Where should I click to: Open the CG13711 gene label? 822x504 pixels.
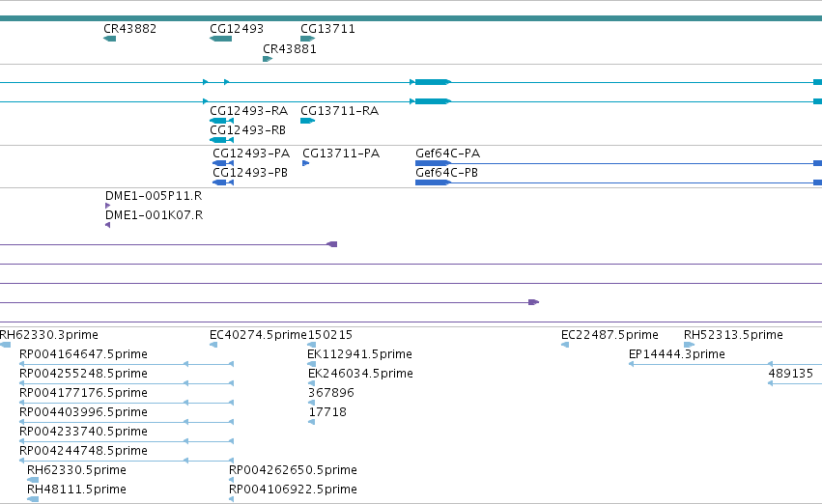tap(327, 29)
